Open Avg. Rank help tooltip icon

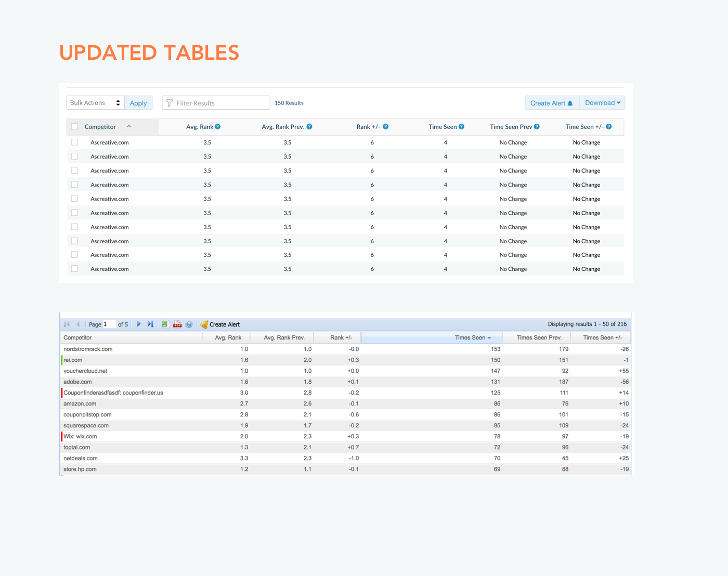click(218, 126)
